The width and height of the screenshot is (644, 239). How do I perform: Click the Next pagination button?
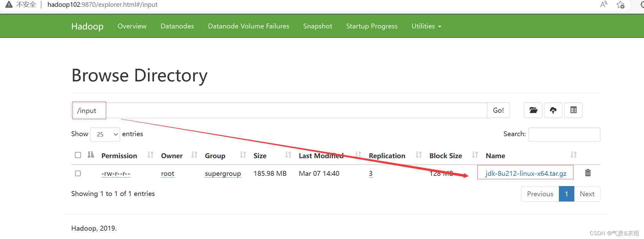pos(587,194)
